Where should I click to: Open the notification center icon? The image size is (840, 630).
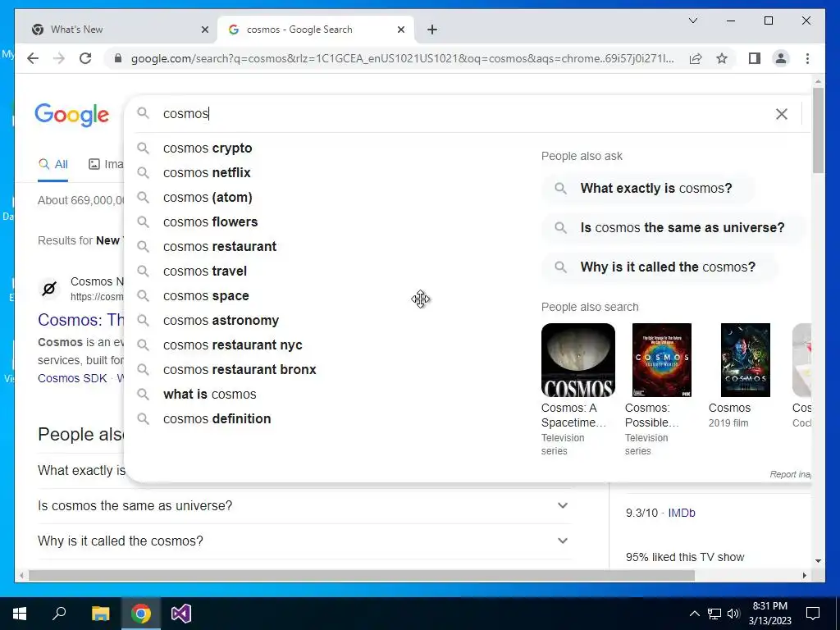(813, 614)
